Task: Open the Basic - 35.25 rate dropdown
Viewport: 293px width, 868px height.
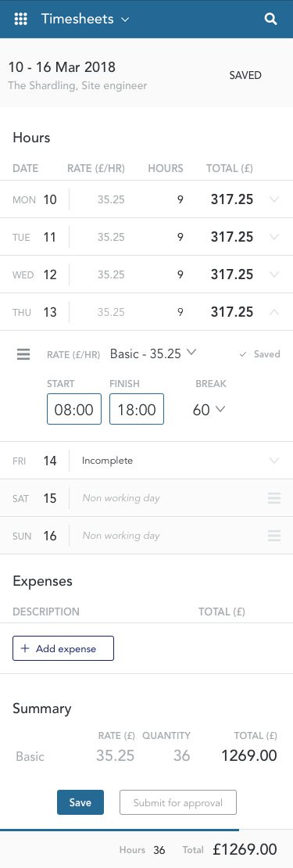Action: [153, 353]
